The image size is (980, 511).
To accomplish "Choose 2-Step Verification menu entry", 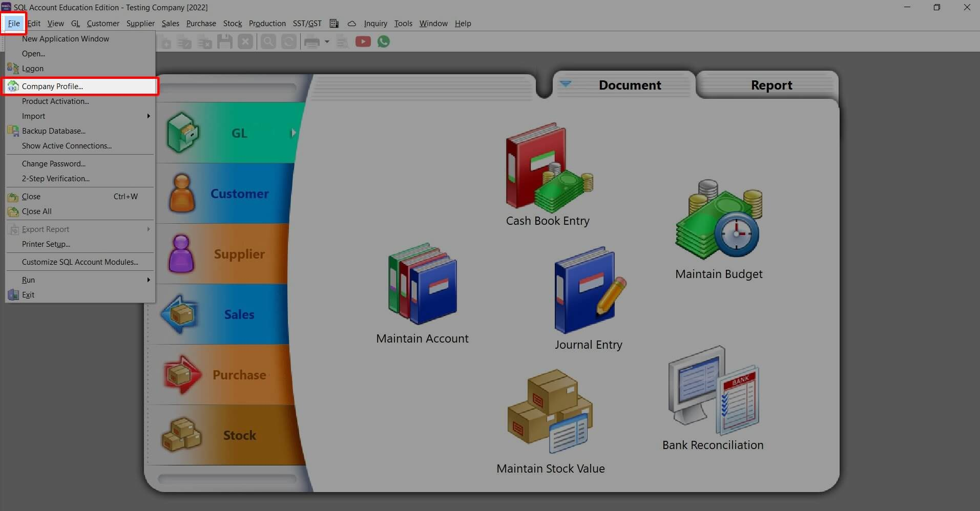I will click(x=80, y=179).
